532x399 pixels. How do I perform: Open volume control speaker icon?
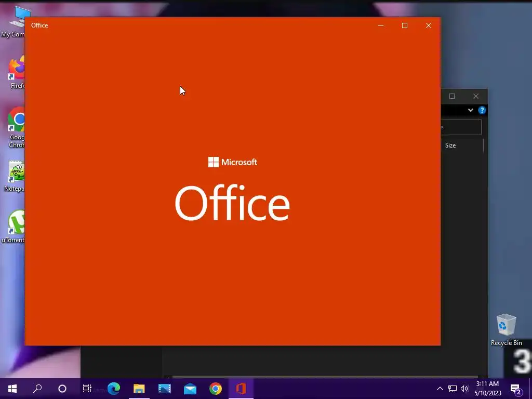464,389
